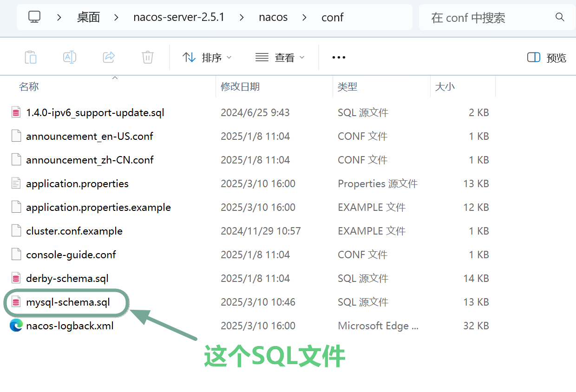Select file nacos-logback.xml

(70, 326)
